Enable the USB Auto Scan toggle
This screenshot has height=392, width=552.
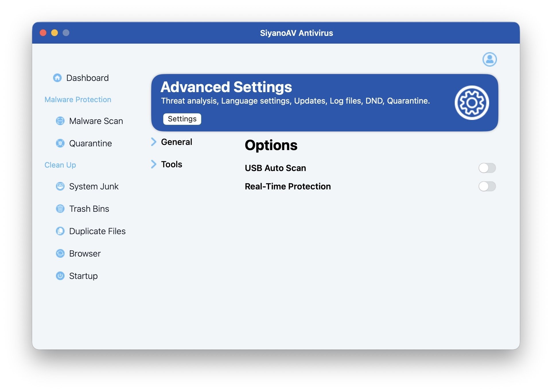(x=487, y=168)
